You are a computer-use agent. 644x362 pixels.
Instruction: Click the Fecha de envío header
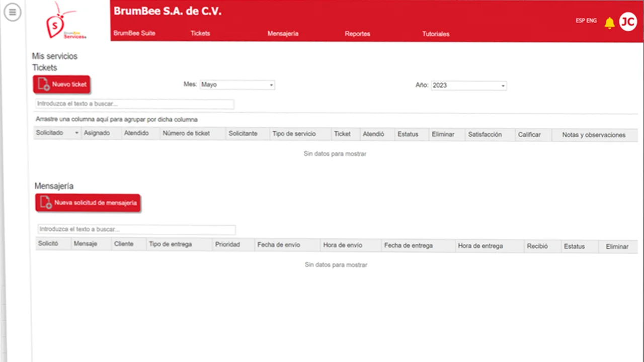287,245
